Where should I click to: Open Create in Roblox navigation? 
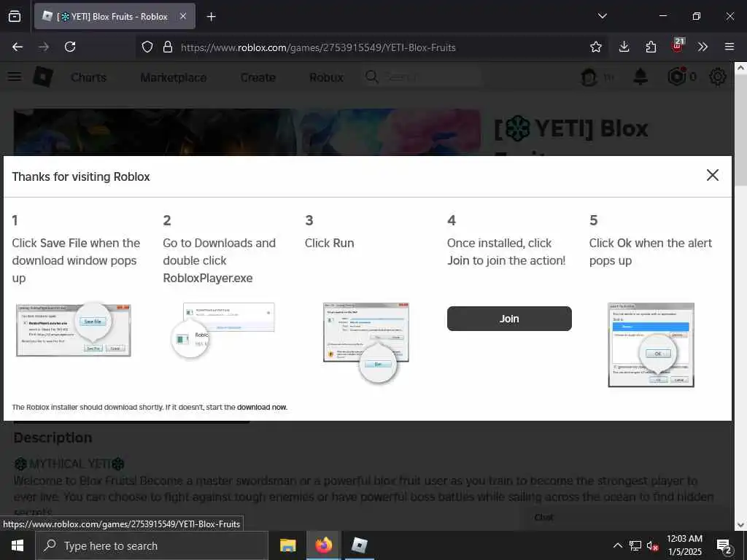[x=258, y=77]
